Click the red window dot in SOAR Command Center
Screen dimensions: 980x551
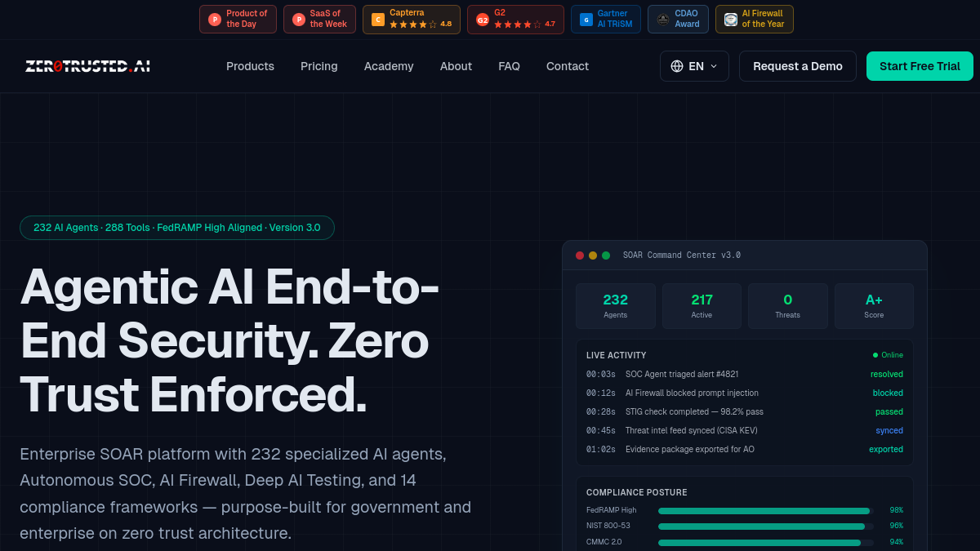[x=580, y=256]
